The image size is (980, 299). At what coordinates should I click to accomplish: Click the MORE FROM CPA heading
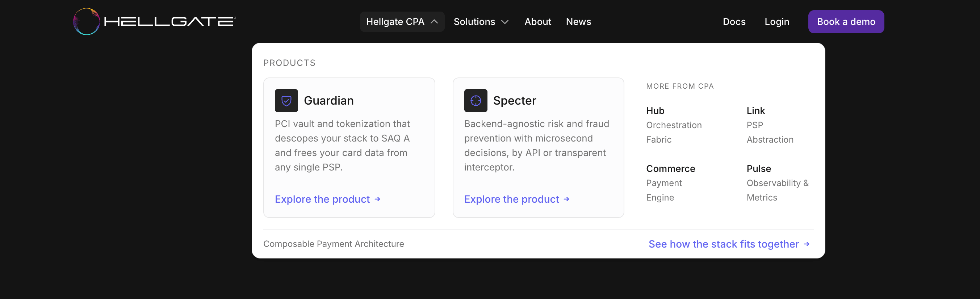pyautogui.click(x=679, y=87)
